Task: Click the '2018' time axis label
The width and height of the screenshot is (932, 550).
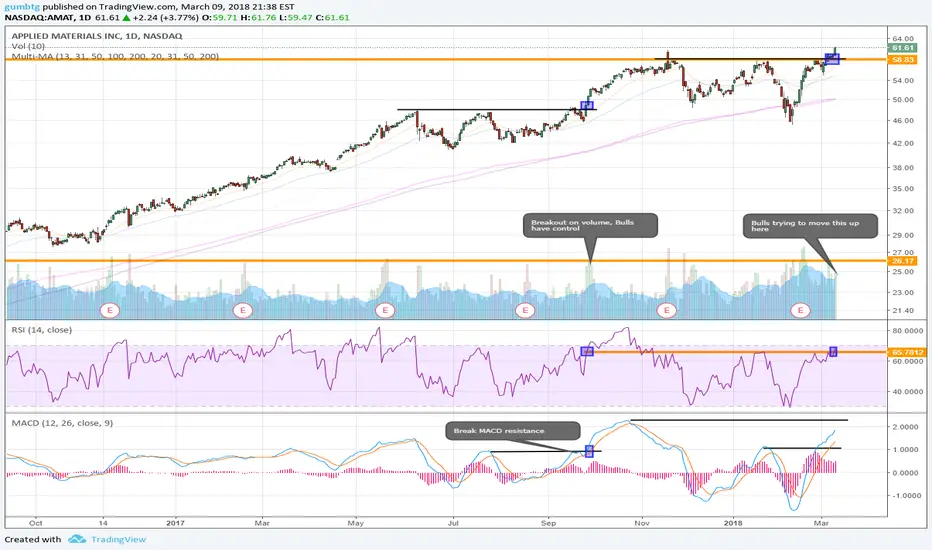Action: 733,523
